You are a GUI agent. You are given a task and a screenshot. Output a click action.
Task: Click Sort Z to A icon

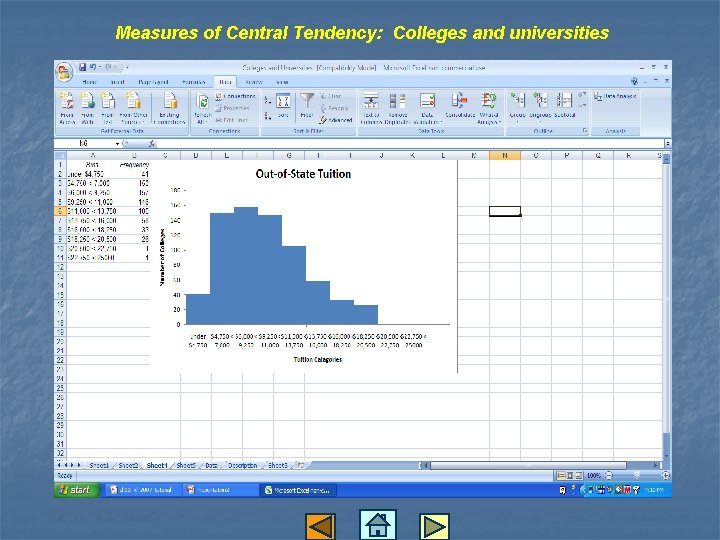(268, 116)
